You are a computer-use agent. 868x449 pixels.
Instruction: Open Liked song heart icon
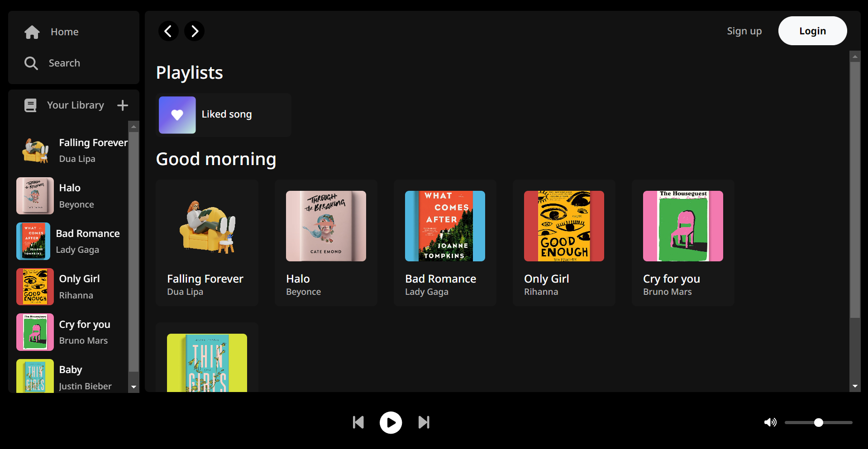tap(177, 115)
